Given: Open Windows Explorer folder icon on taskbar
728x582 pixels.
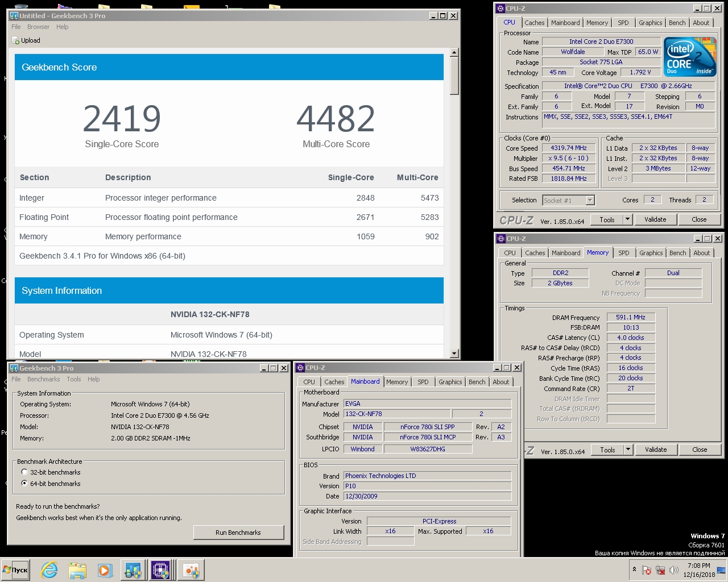Looking at the screenshot, I should pos(77,570).
